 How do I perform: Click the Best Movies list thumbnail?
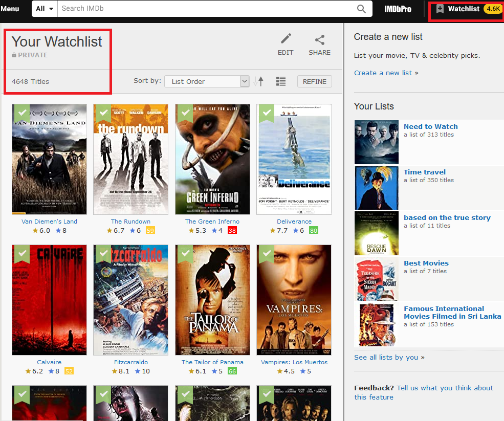click(377, 279)
